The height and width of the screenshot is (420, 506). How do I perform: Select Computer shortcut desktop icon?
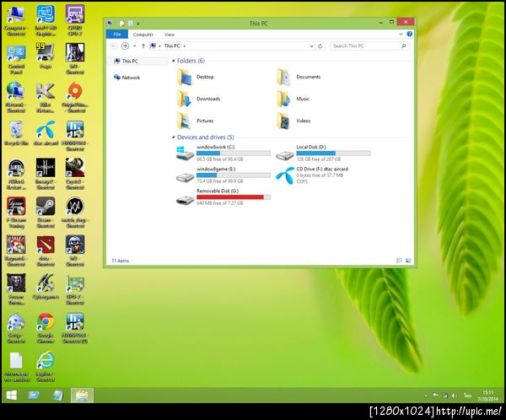click(x=16, y=21)
